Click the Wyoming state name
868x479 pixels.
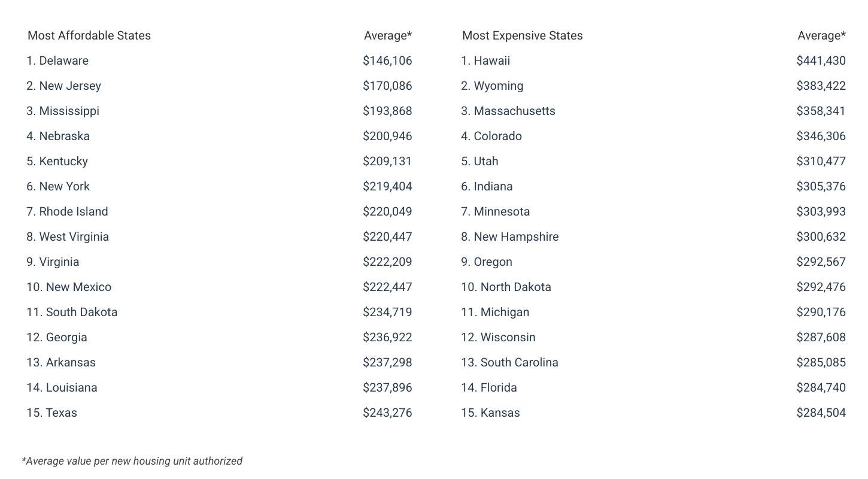click(499, 86)
